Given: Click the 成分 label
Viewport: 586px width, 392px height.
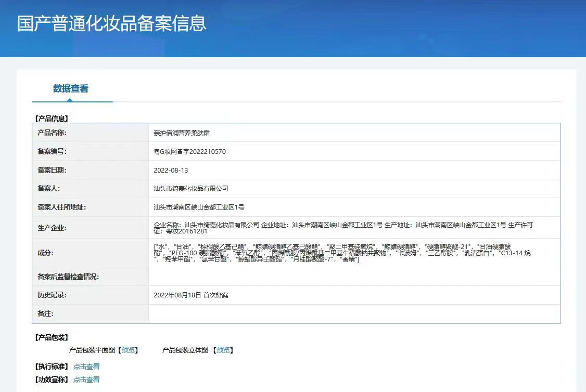Looking at the screenshot, I should click(46, 253).
